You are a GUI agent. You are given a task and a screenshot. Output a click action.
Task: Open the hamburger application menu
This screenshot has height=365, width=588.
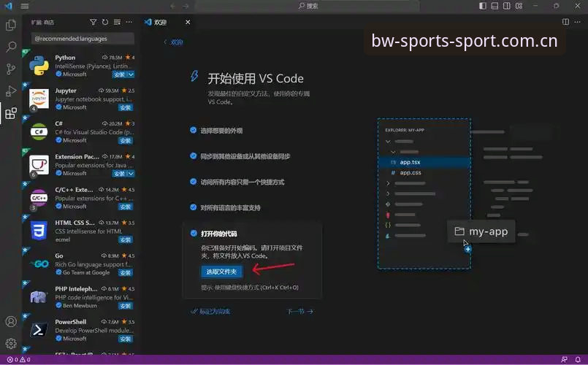[x=25, y=6]
